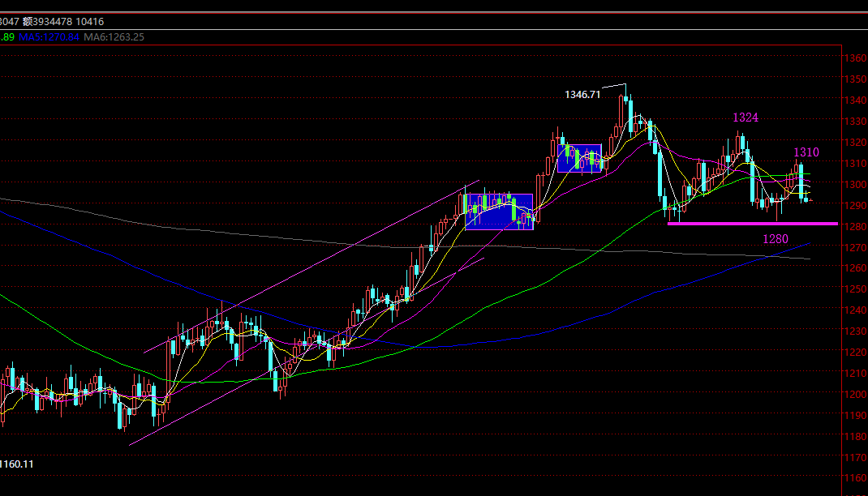Click the 1160 price axis label

[854, 478]
